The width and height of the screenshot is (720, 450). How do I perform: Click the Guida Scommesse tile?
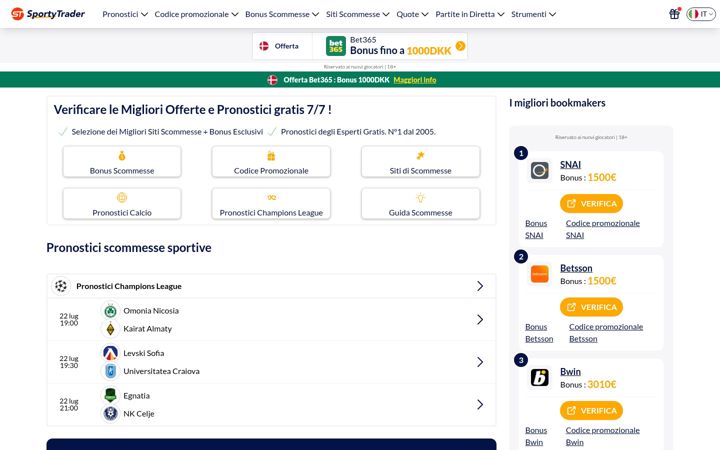(x=421, y=203)
